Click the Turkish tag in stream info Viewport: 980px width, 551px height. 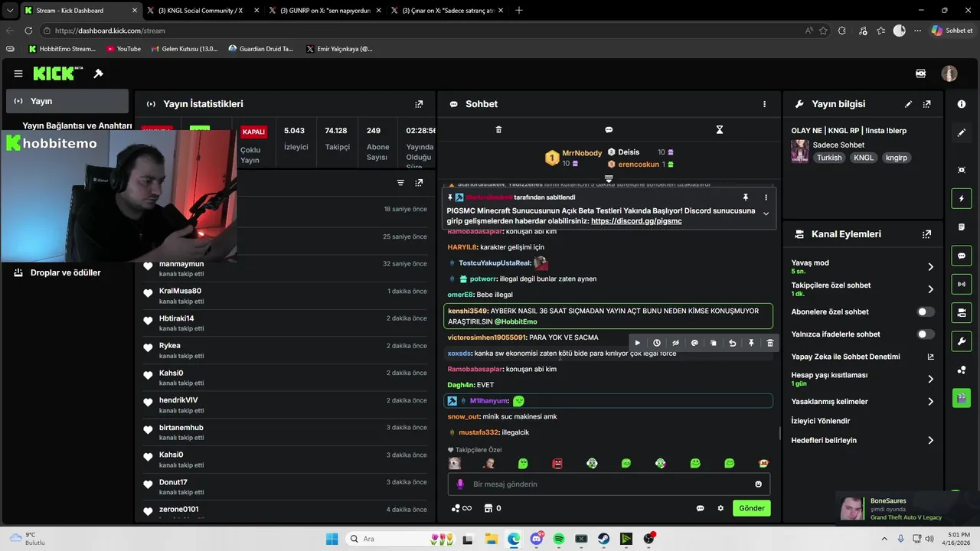coord(829,158)
